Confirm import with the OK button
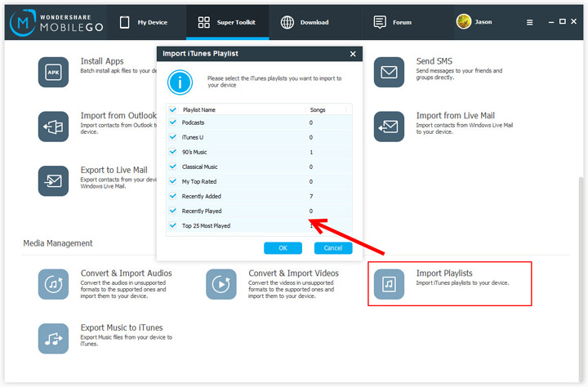This screenshot has height=387, width=588. (x=283, y=248)
